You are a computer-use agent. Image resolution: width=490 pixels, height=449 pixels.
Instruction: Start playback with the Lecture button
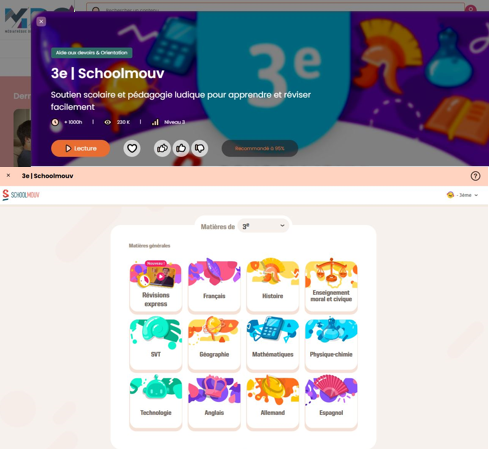pyautogui.click(x=81, y=148)
